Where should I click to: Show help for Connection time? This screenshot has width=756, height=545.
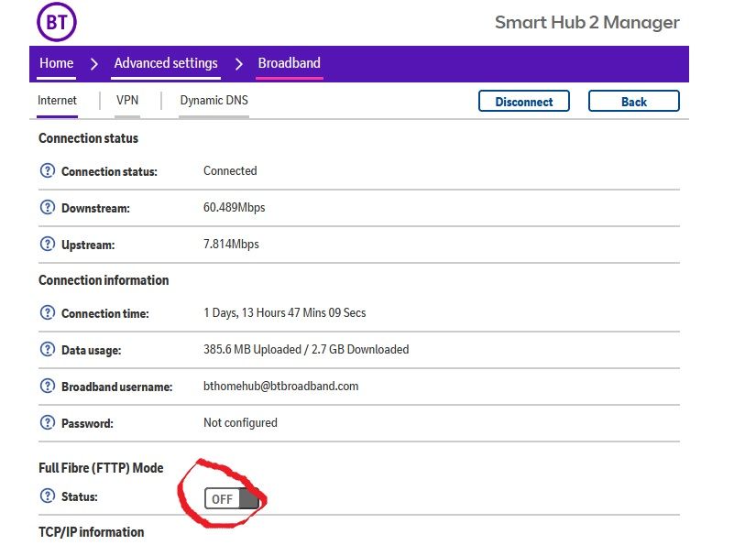tap(48, 313)
